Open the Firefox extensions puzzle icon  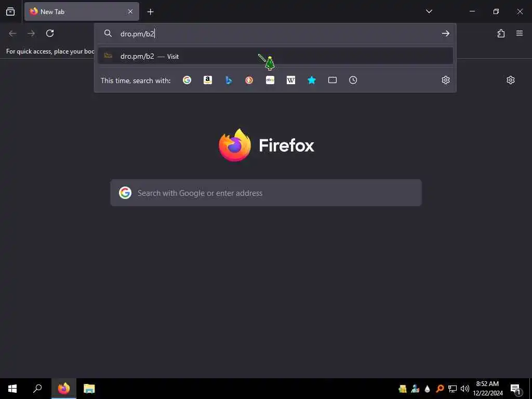(501, 33)
